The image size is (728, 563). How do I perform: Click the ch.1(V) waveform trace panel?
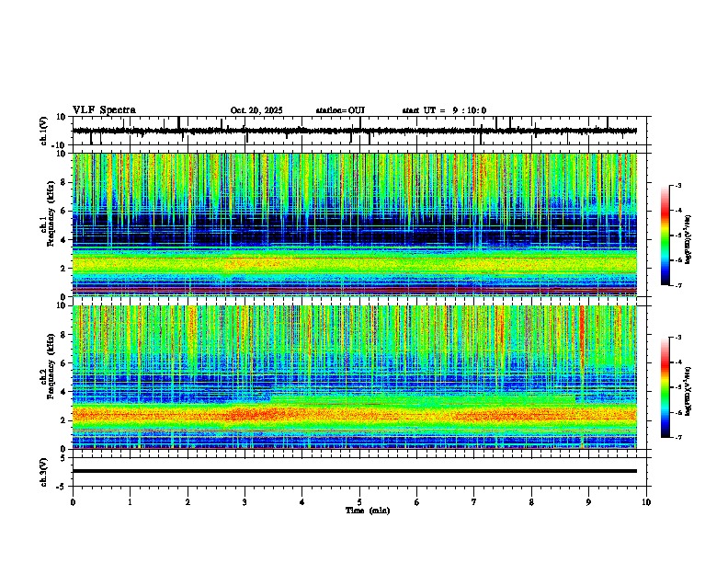pos(359,131)
